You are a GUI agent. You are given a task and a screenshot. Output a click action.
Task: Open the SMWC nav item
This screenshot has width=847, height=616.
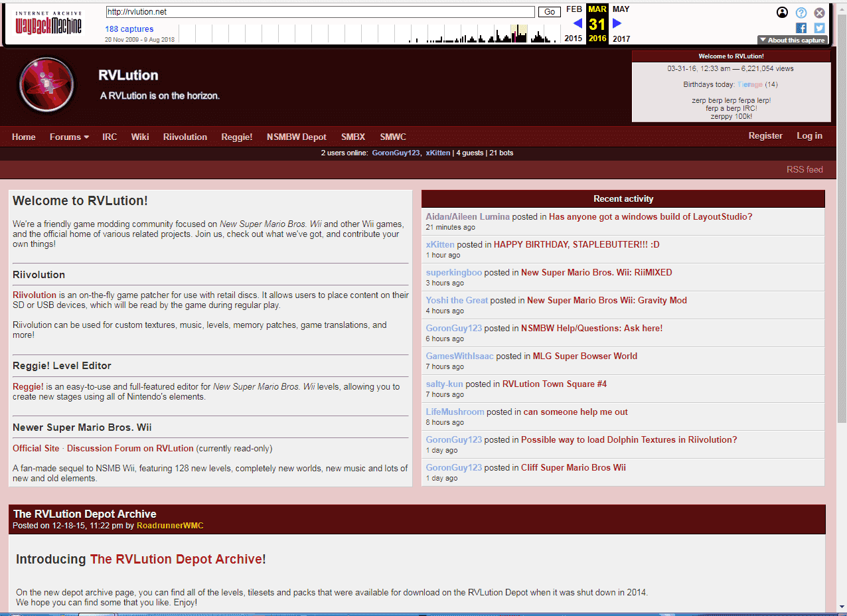pyautogui.click(x=393, y=137)
